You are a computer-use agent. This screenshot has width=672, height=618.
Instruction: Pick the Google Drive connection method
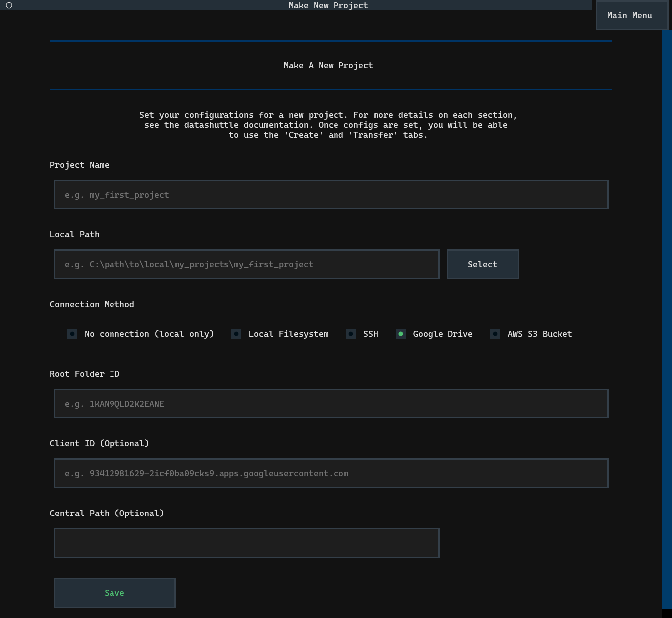tap(401, 334)
